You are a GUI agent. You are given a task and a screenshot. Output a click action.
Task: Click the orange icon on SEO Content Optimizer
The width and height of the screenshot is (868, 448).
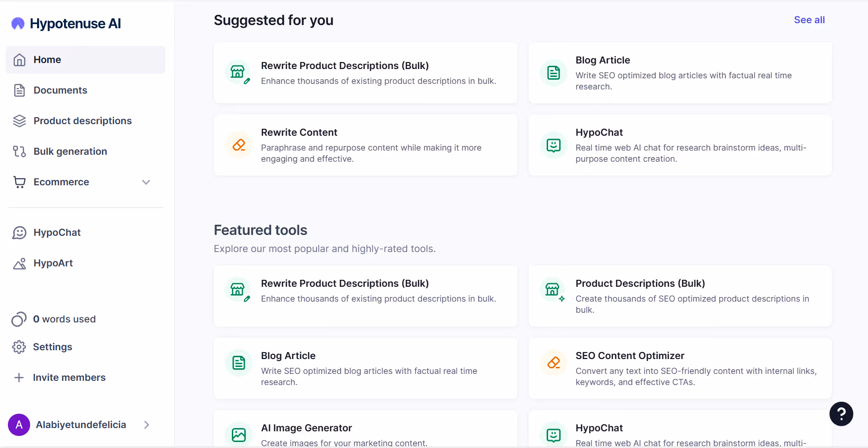click(554, 363)
